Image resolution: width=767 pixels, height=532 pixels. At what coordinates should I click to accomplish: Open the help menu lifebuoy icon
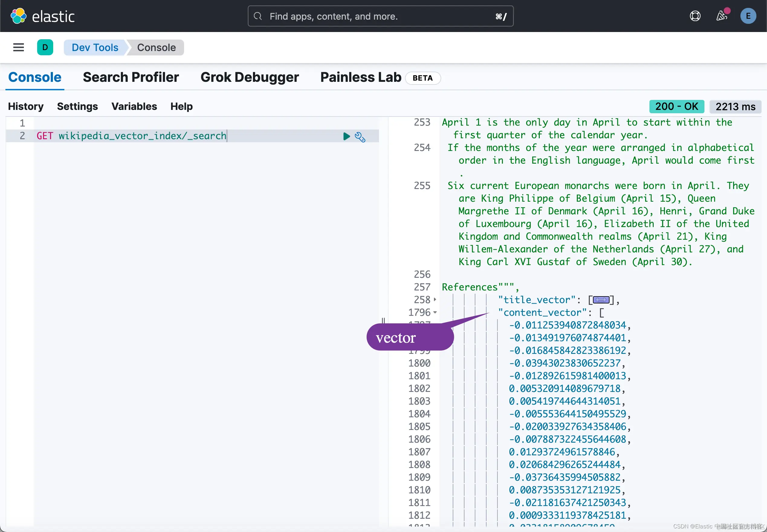click(695, 16)
